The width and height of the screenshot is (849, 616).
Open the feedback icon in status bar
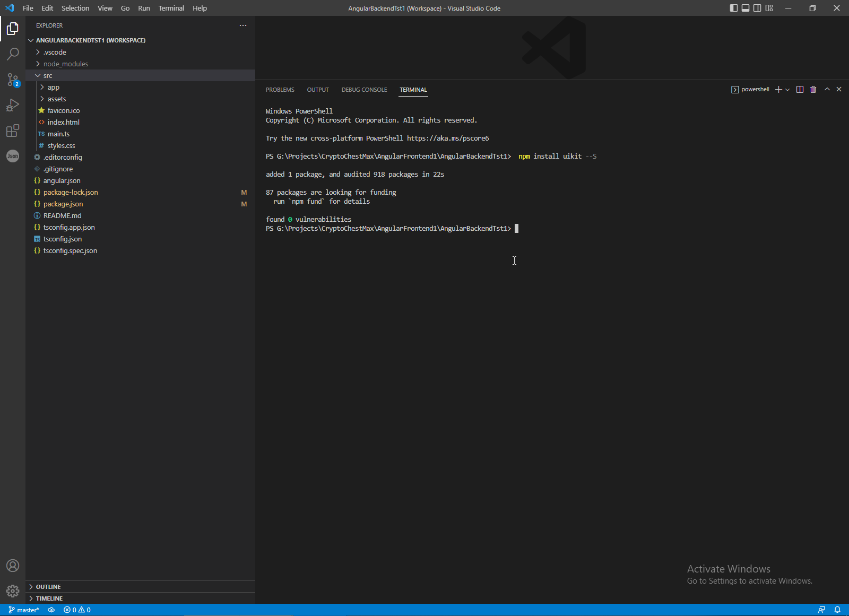[821, 610]
